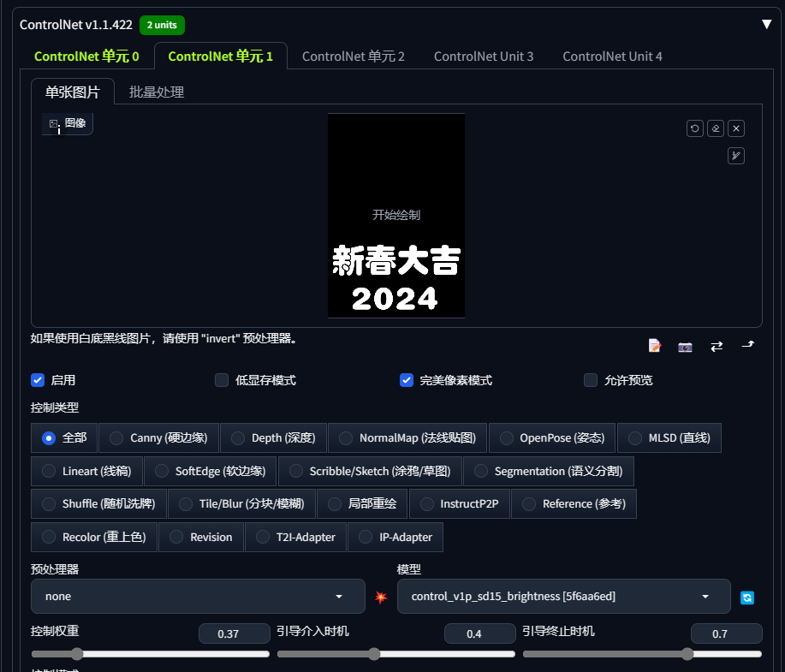The image size is (785, 672).
Task: Click the eraser icon above the canvas
Action: [716, 128]
